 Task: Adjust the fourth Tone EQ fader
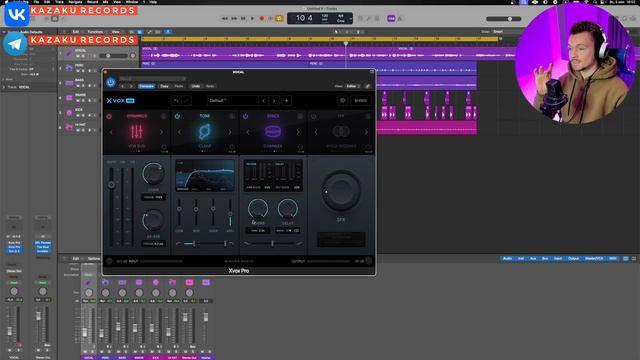(x=230, y=214)
